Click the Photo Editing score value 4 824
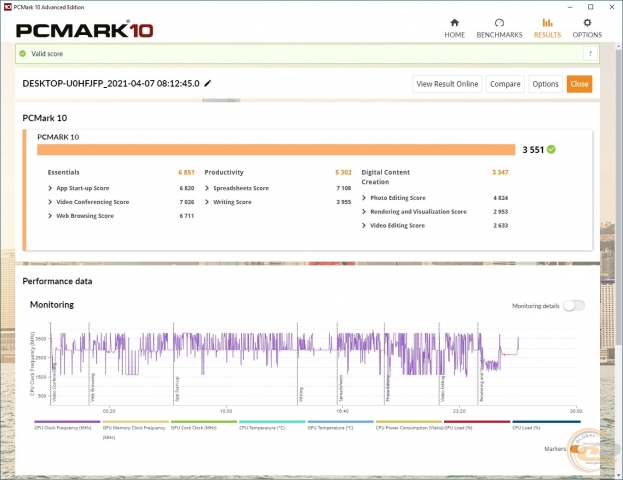 (x=501, y=197)
